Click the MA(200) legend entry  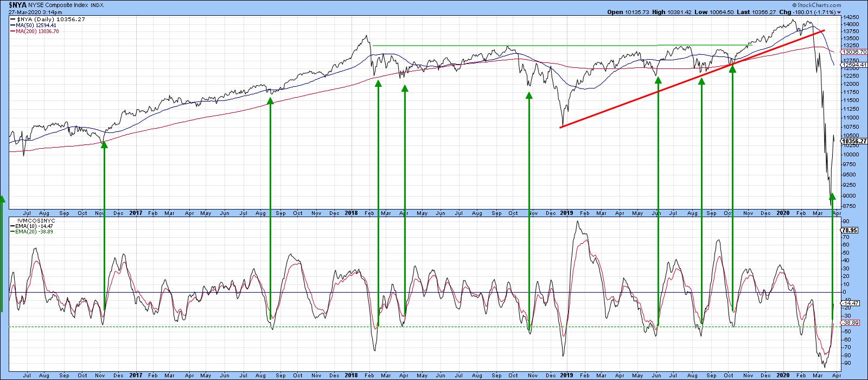coord(36,31)
